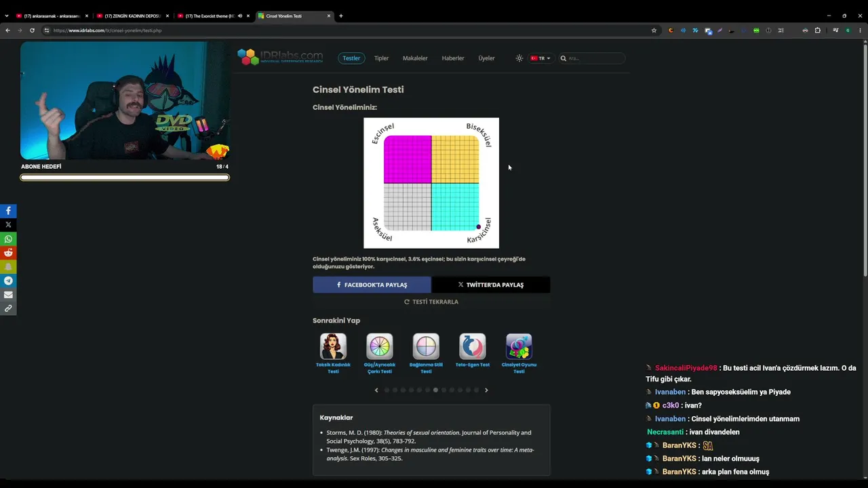Click the magnifier icon in site search
868x488 pixels.
click(x=563, y=58)
